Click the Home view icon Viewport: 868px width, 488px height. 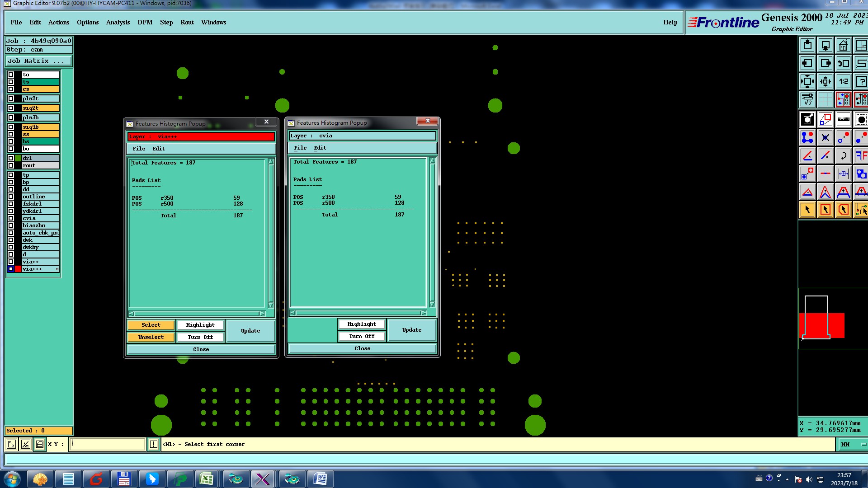pos(843,46)
